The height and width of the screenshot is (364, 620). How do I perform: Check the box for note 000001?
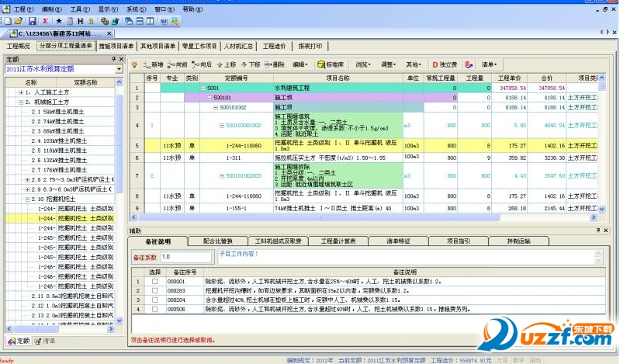tap(155, 281)
